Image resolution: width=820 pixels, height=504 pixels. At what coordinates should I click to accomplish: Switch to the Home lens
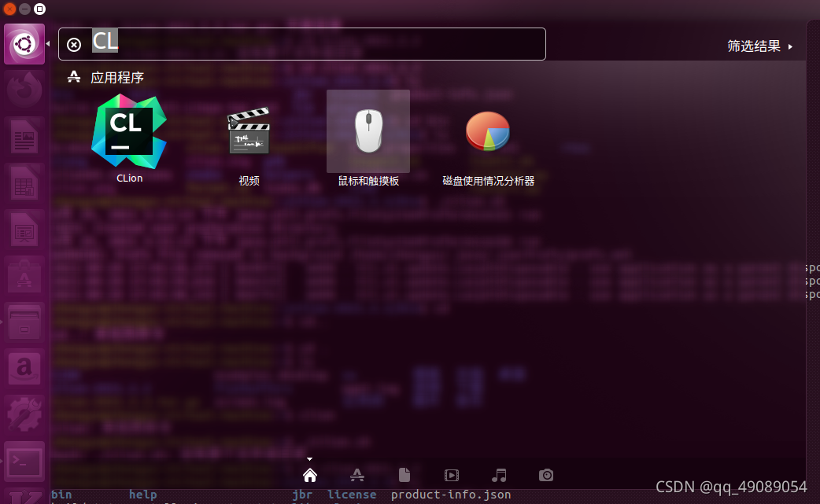pos(309,475)
